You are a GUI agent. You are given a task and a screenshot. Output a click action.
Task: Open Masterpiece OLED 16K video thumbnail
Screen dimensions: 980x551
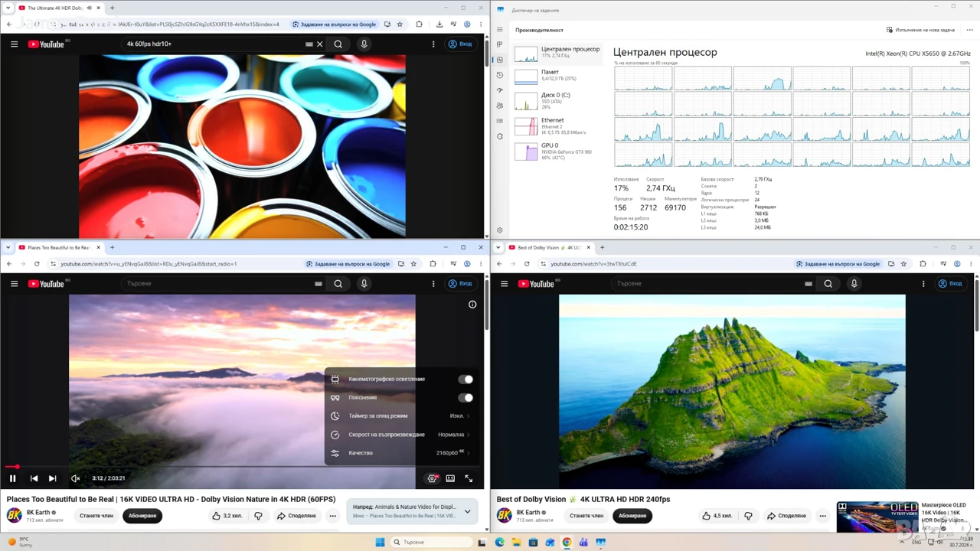pyautogui.click(x=877, y=517)
